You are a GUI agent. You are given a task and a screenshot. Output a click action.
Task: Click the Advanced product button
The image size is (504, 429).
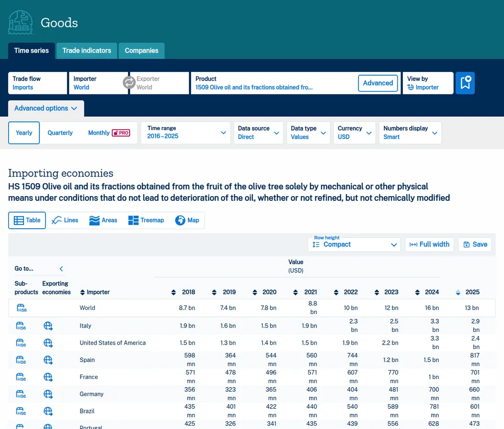tap(378, 83)
